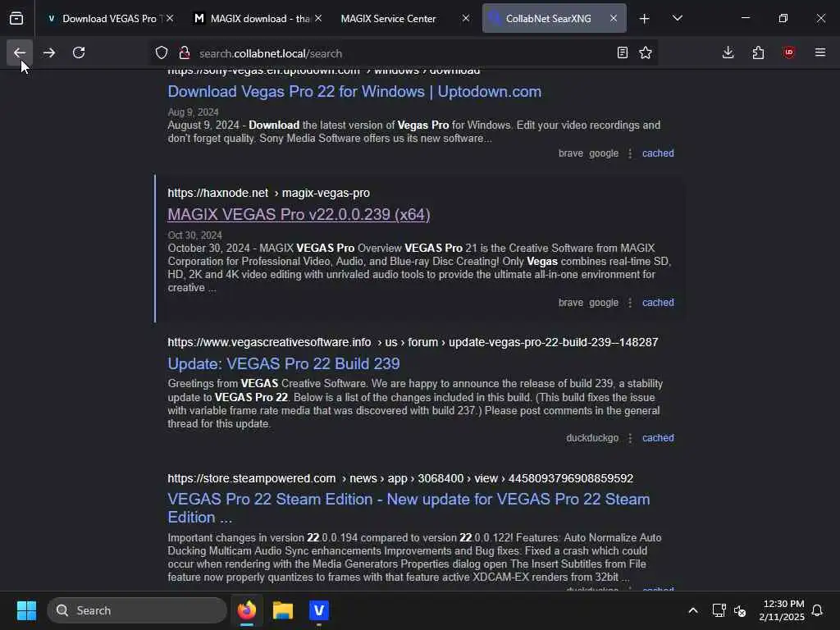Toggle reader view in address bar
This screenshot has width=840, height=630.
tap(622, 52)
